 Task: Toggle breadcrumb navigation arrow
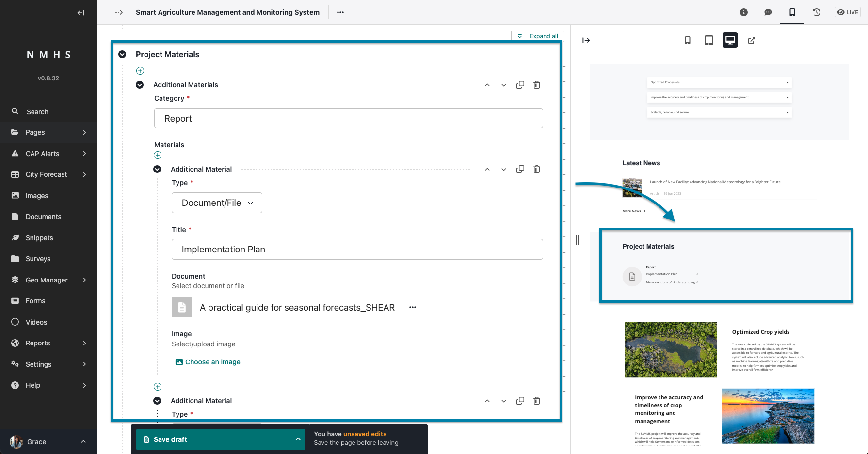click(x=119, y=12)
